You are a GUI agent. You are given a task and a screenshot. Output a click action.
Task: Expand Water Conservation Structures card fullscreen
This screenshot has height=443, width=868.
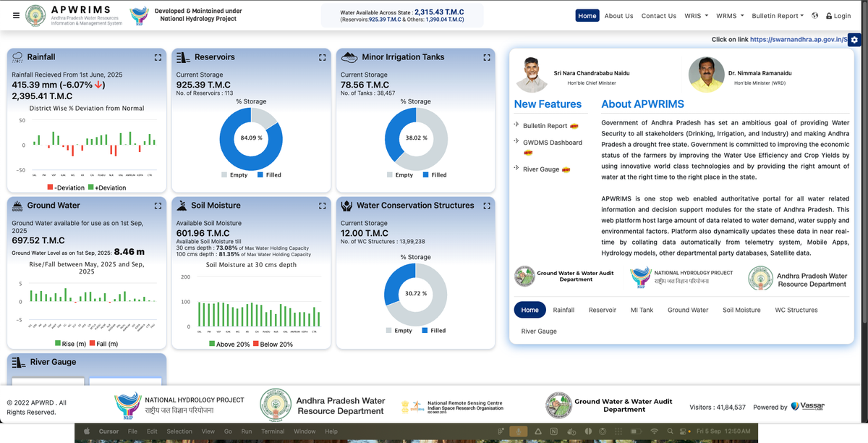(487, 206)
